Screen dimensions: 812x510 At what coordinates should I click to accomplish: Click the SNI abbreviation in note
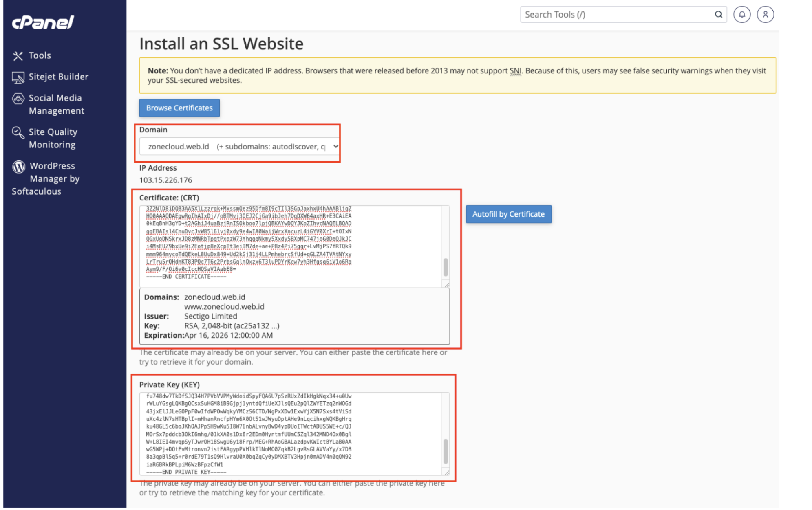[515, 71]
